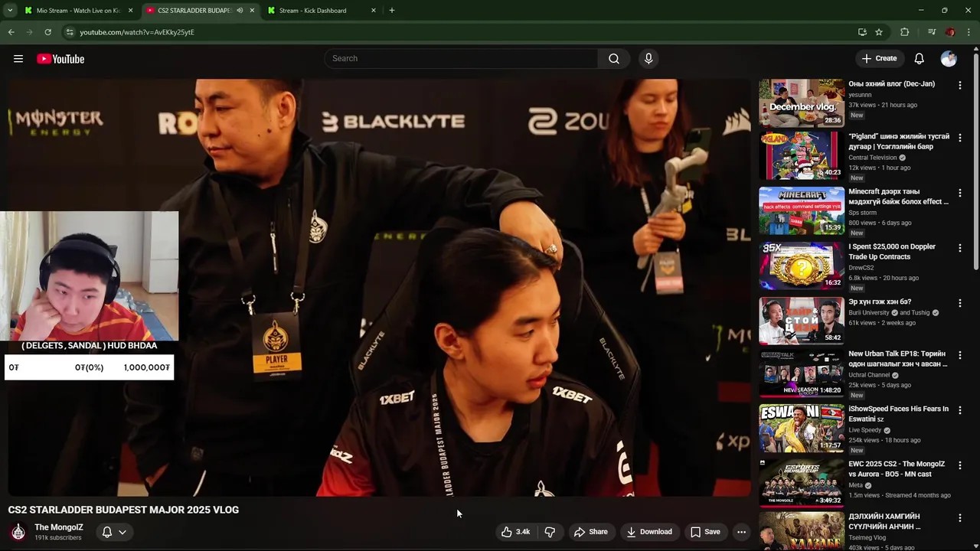This screenshot has width=980, height=551.
Task: Open the Pigland video thumbnail
Action: click(x=802, y=155)
